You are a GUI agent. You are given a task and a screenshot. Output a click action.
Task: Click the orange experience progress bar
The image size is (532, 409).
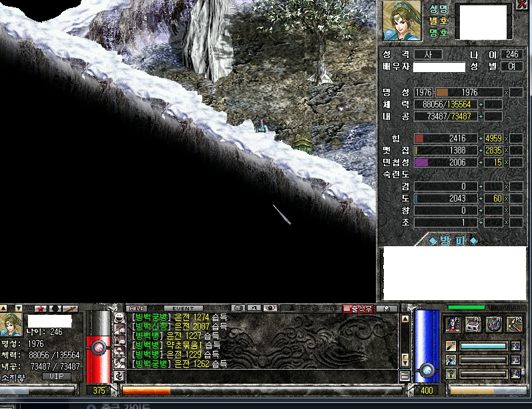tap(262, 391)
